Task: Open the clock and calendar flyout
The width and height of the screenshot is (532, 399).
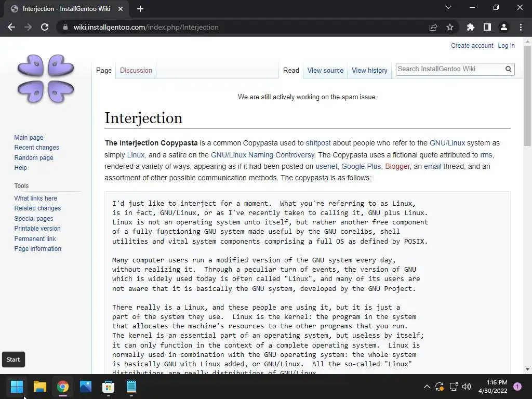Action: point(493,387)
